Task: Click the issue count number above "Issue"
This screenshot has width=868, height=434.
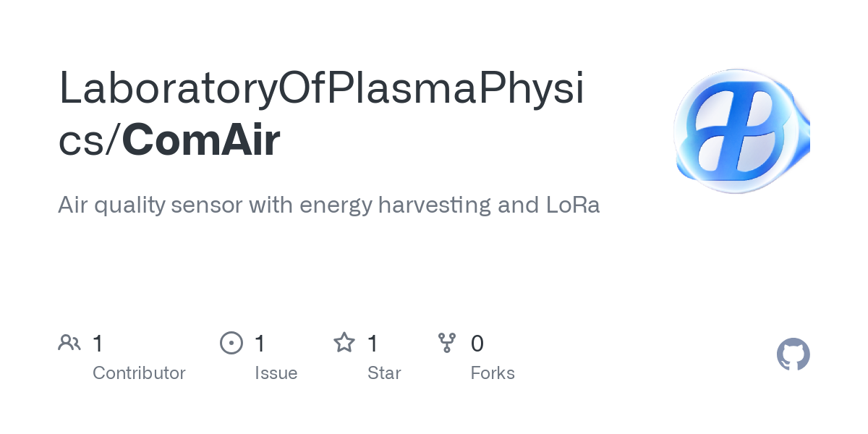Action: point(260,344)
